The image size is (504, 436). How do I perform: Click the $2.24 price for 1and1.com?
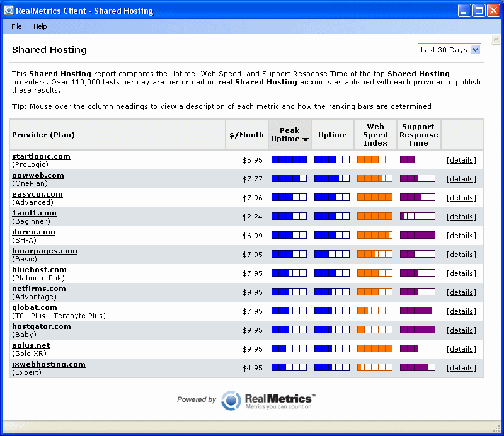tap(253, 217)
